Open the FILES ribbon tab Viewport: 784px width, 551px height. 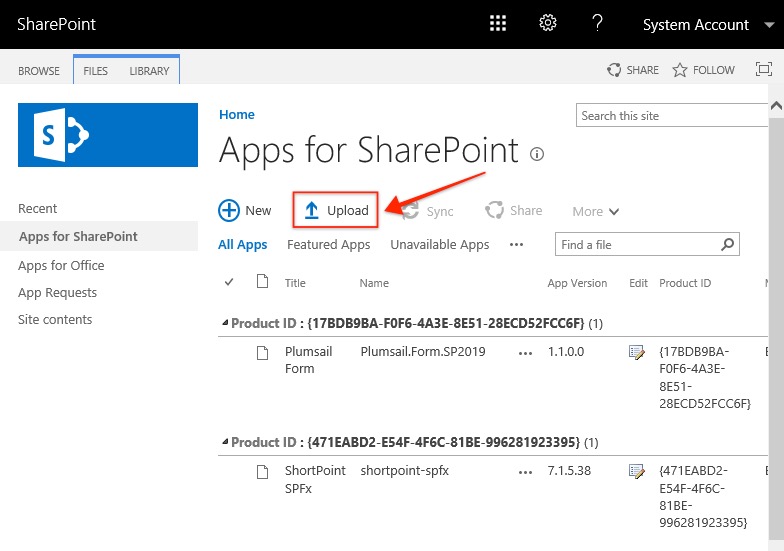pyautogui.click(x=96, y=71)
